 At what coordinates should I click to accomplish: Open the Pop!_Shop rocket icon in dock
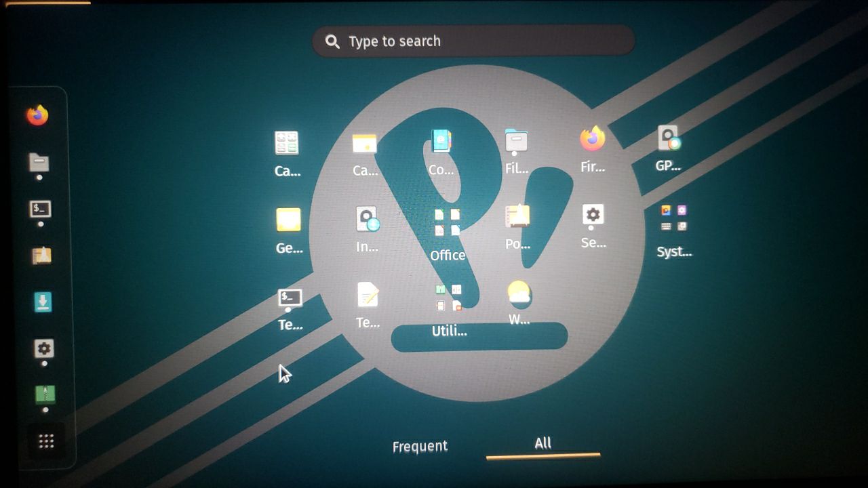pyautogui.click(x=41, y=256)
